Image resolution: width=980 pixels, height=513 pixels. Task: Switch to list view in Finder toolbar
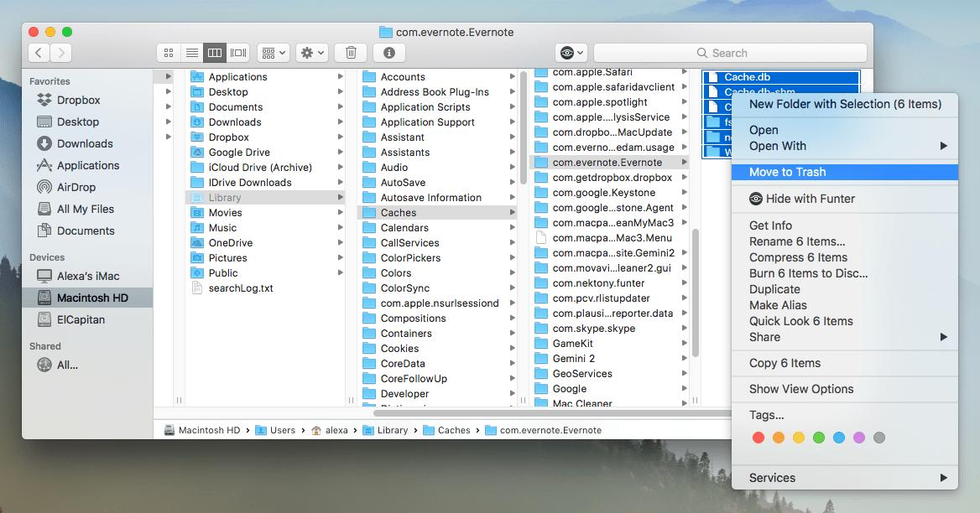[191, 52]
